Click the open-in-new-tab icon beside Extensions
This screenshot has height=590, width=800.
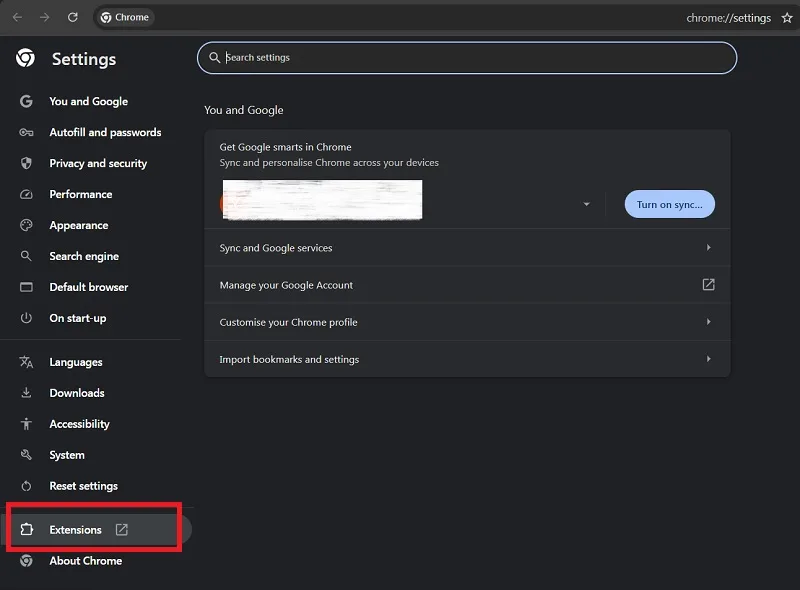tap(121, 530)
